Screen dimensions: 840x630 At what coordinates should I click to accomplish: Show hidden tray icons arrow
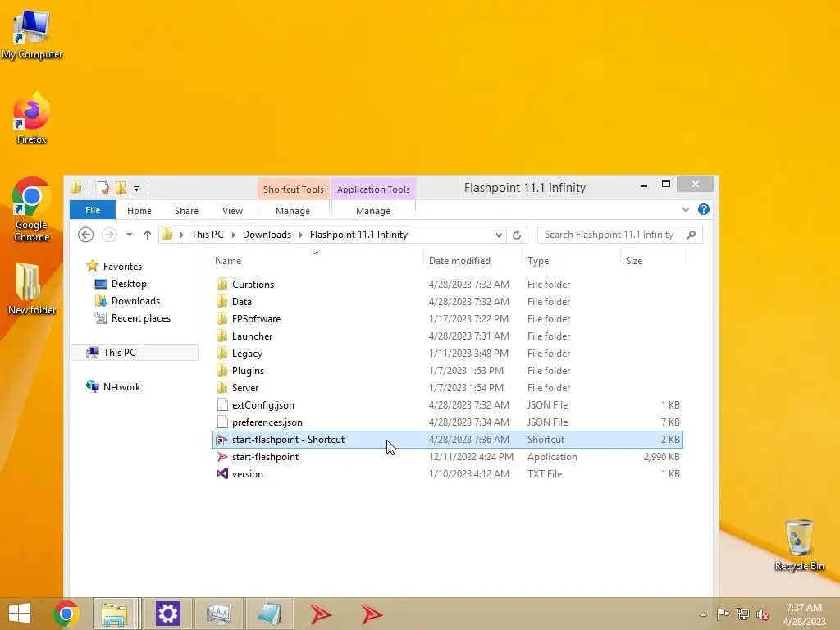(x=703, y=614)
